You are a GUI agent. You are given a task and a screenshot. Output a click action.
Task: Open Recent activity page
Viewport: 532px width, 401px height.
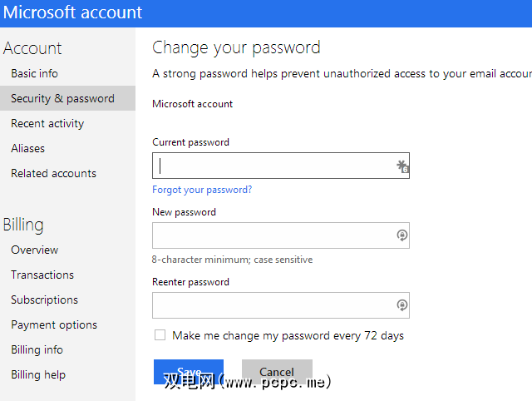(x=47, y=123)
